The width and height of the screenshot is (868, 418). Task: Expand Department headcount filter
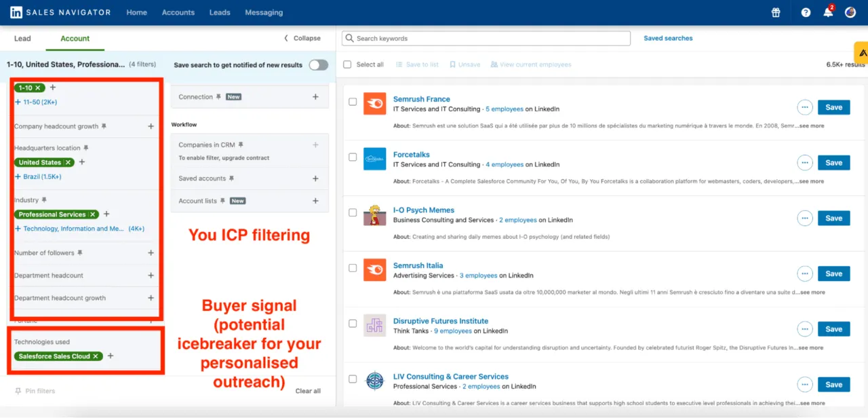point(151,275)
